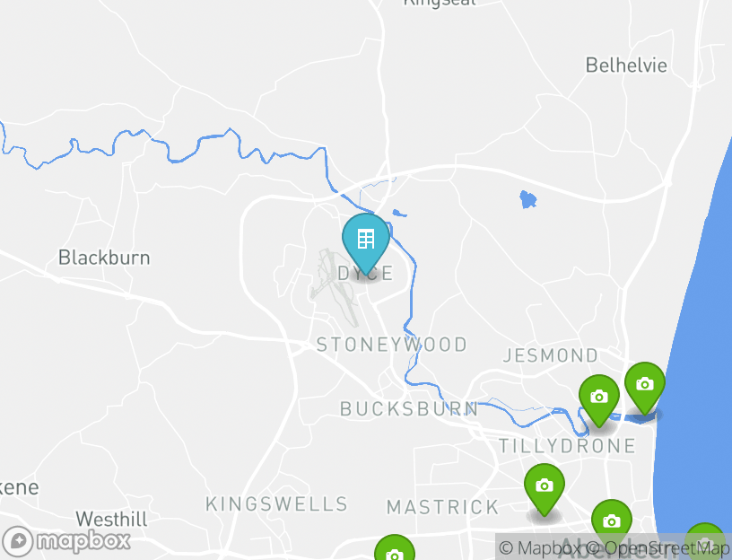
Task: Open the Mapbox logo
Action: click(65, 541)
